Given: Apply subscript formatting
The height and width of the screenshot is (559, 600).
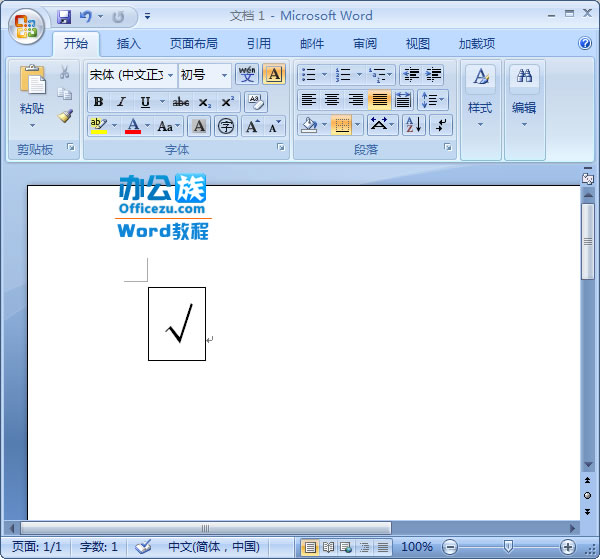Looking at the screenshot, I should coord(205,102).
